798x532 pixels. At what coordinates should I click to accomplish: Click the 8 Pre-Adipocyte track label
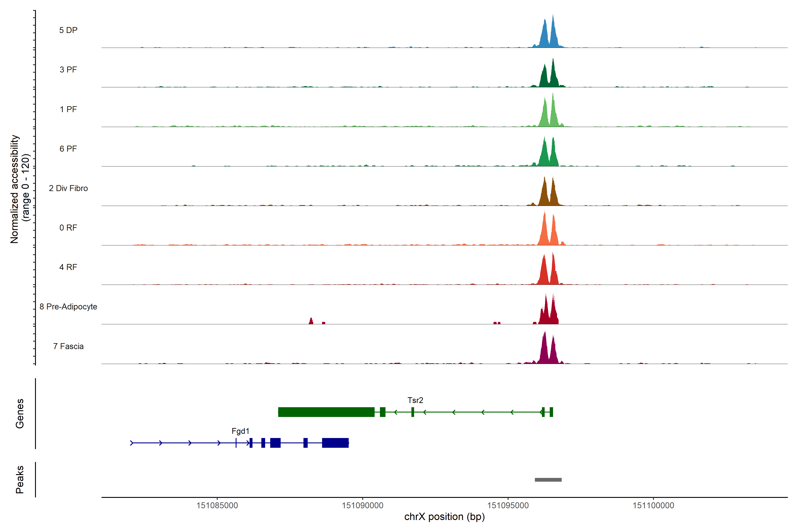tap(68, 306)
